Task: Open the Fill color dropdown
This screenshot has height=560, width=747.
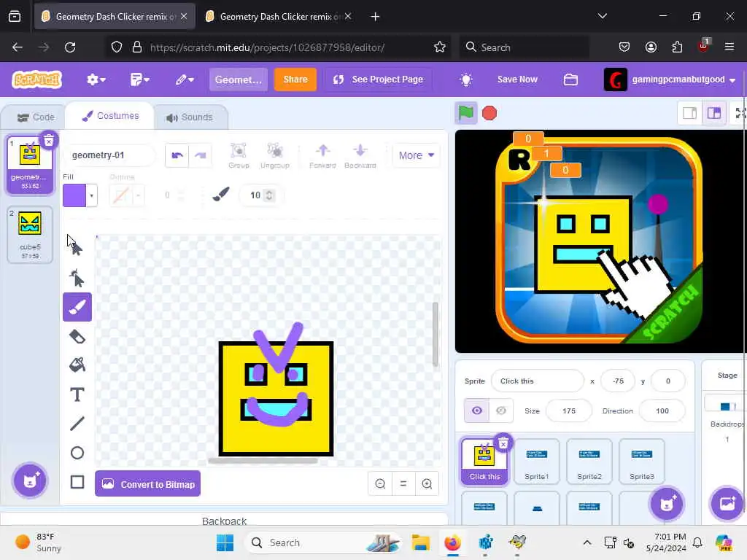Action: [x=91, y=195]
